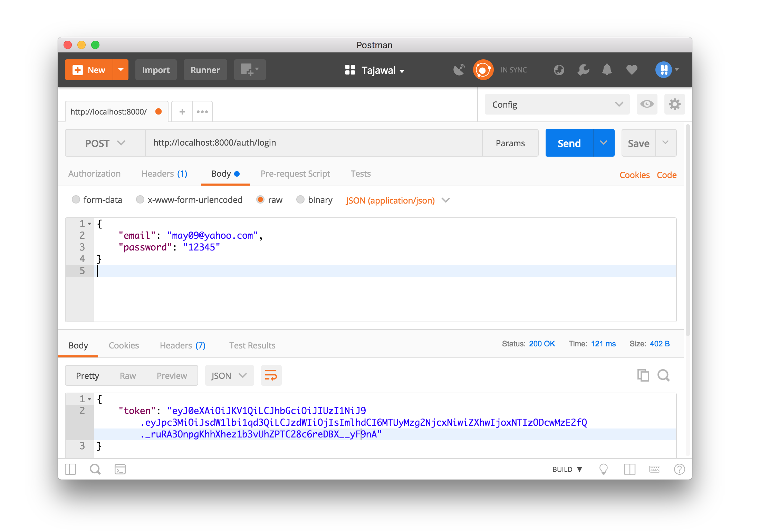Viewport: 759px width, 532px height.
Task: Toggle two pane view icon
Action: [x=630, y=469]
